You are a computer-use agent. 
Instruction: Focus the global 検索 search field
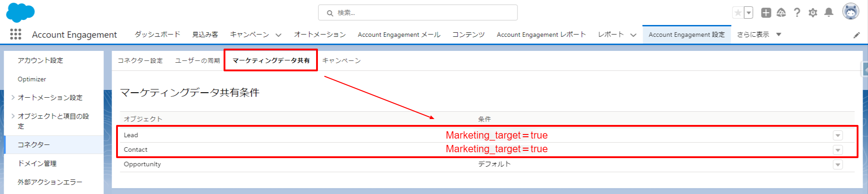point(418,13)
